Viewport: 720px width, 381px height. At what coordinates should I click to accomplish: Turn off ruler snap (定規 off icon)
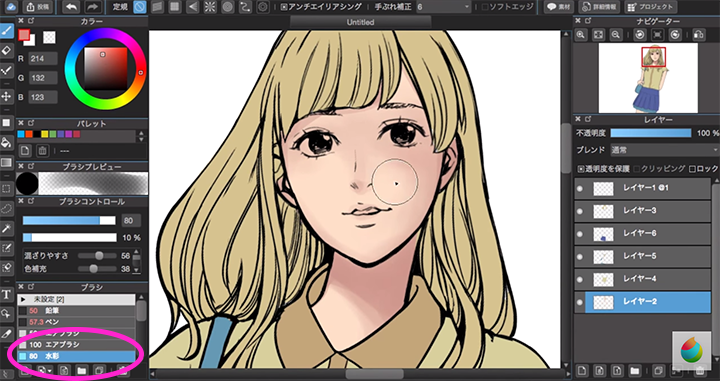(x=140, y=7)
